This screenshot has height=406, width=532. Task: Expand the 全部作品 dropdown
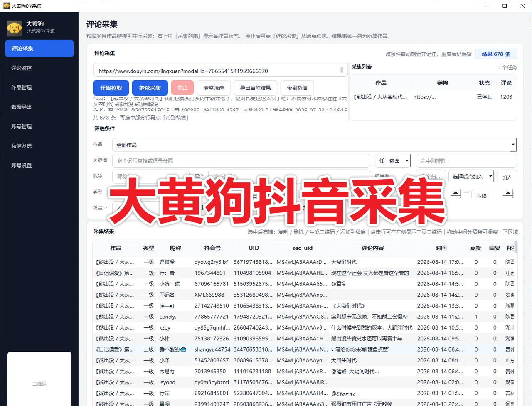(x=314, y=145)
